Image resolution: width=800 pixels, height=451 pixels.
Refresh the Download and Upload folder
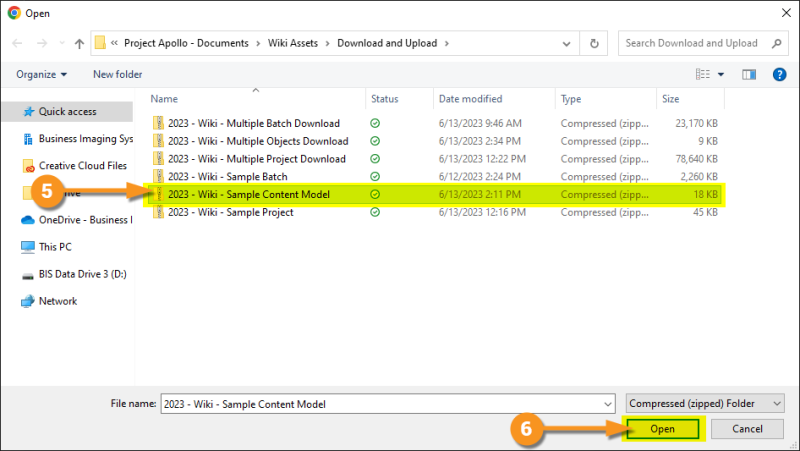point(594,43)
